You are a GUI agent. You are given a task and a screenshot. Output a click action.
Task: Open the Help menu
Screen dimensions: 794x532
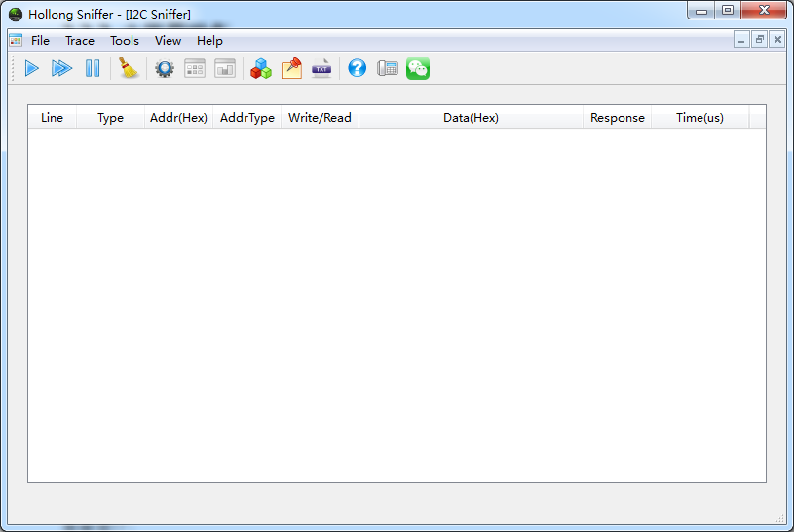pos(209,41)
